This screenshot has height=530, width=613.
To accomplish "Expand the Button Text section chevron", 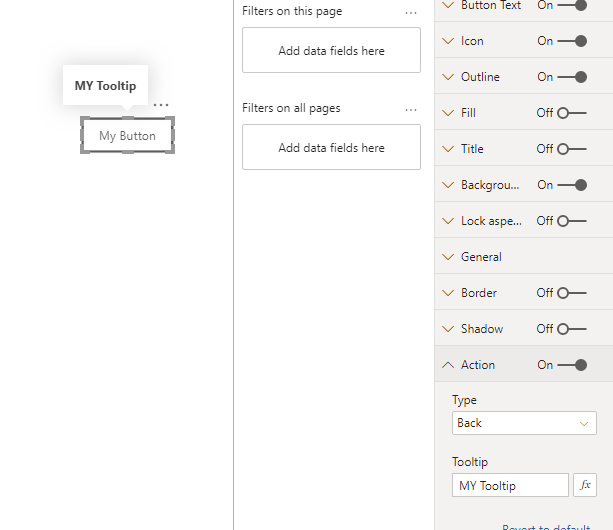I will coord(448,5).
